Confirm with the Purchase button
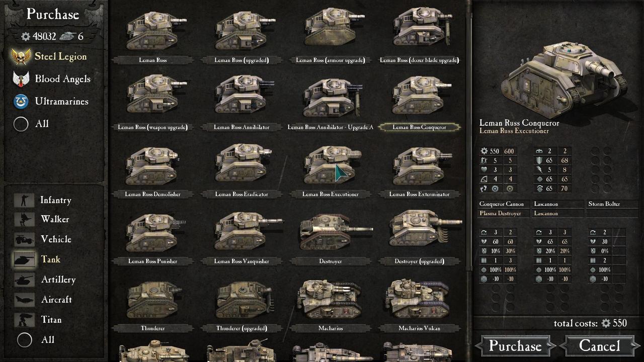The image size is (644, 362). [x=515, y=346]
